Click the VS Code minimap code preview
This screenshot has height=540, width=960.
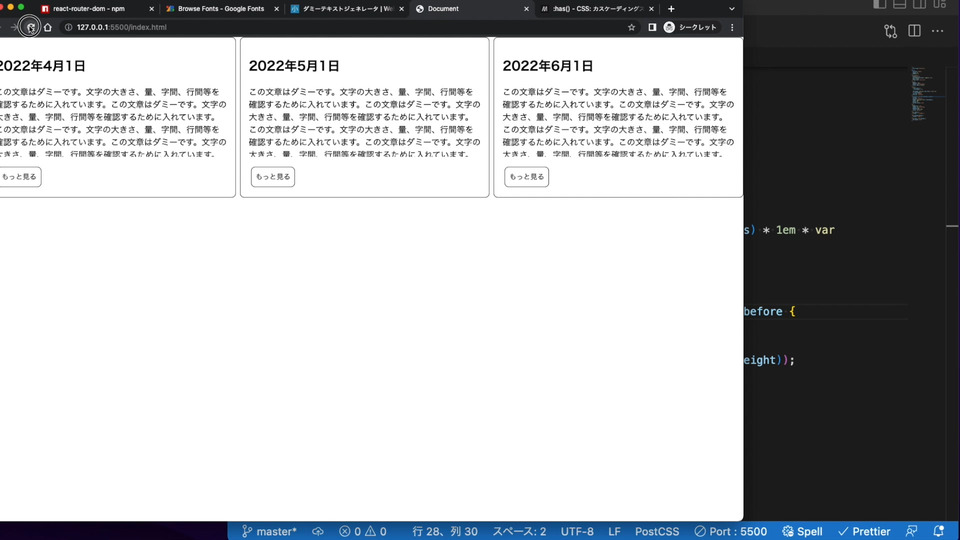click(926, 94)
